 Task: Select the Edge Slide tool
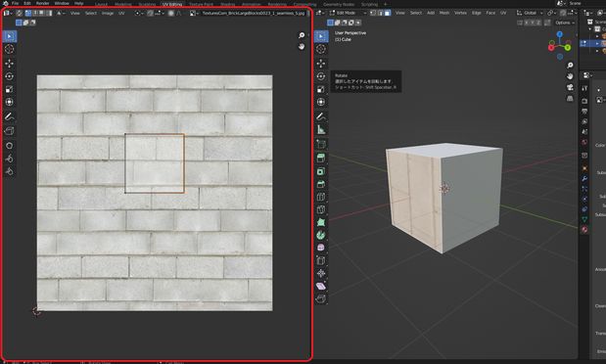[321, 260]
